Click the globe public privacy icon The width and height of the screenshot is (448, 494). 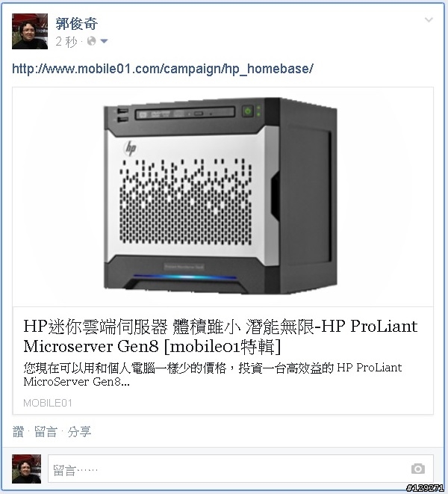pyautogui.click(x=91, y=41)
